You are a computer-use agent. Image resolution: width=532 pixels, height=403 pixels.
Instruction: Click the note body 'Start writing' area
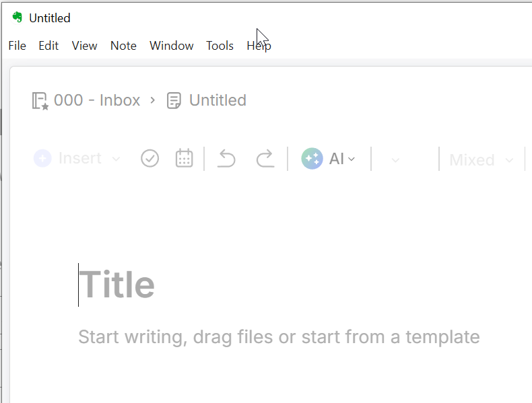tap(279, 337)
